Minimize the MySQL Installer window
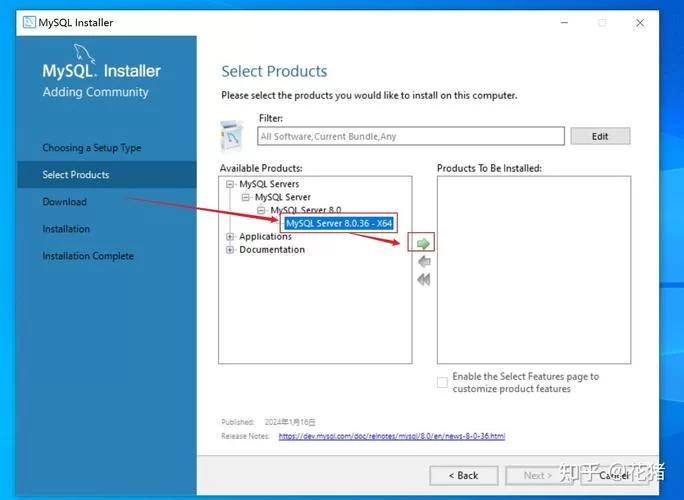Viewport: 684px width, 500px height. [x=564, y=23]
